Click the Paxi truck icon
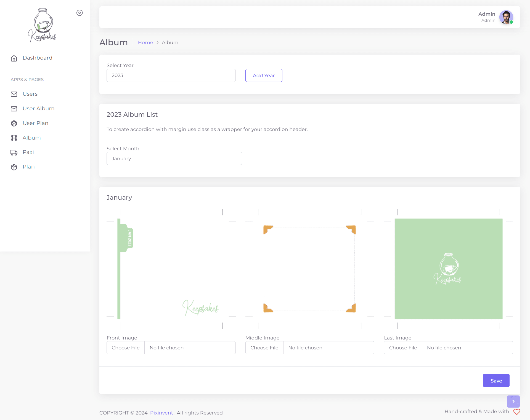The height and width of the screenshot is (420, 530). click(x=14, y=152)
